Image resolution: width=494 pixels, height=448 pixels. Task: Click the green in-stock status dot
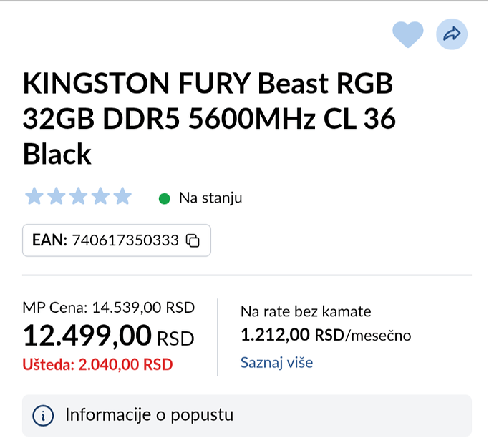(x=164, y=198)
